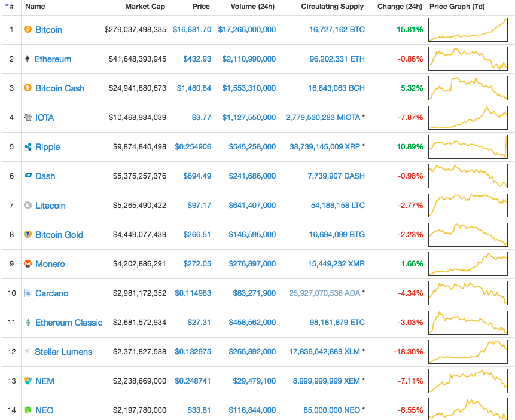Open the Stellar Lumens name link

click(x=63, y=351)
